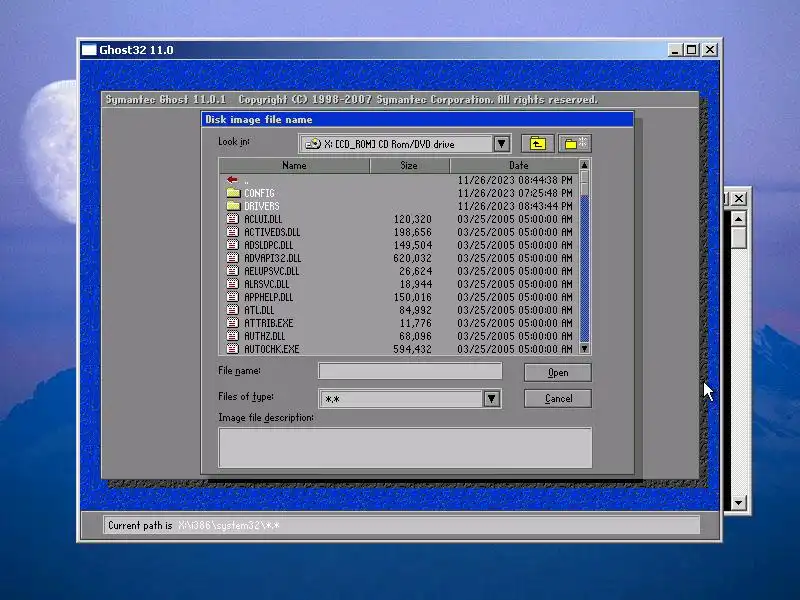Select the CONFIG folder icon
Screen dimensions: 800x600
233,193
